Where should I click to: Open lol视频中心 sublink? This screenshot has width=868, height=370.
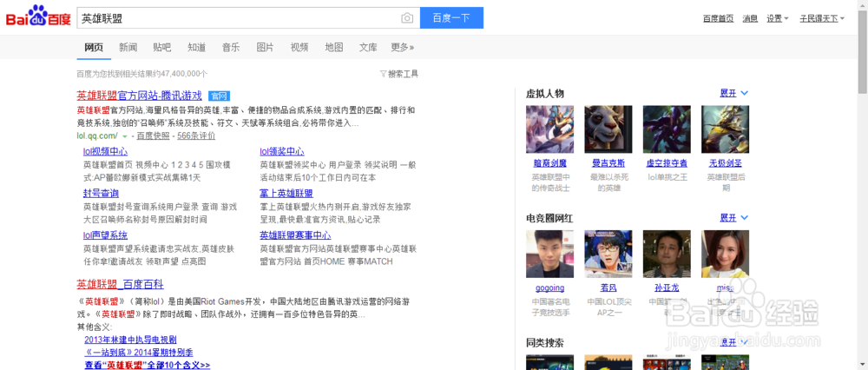[x=105, y=151]
